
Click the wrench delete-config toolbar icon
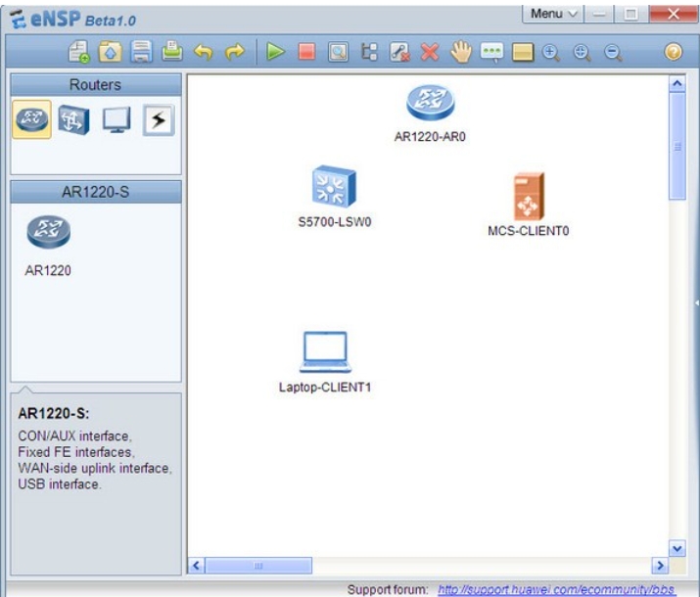(399, 52)
